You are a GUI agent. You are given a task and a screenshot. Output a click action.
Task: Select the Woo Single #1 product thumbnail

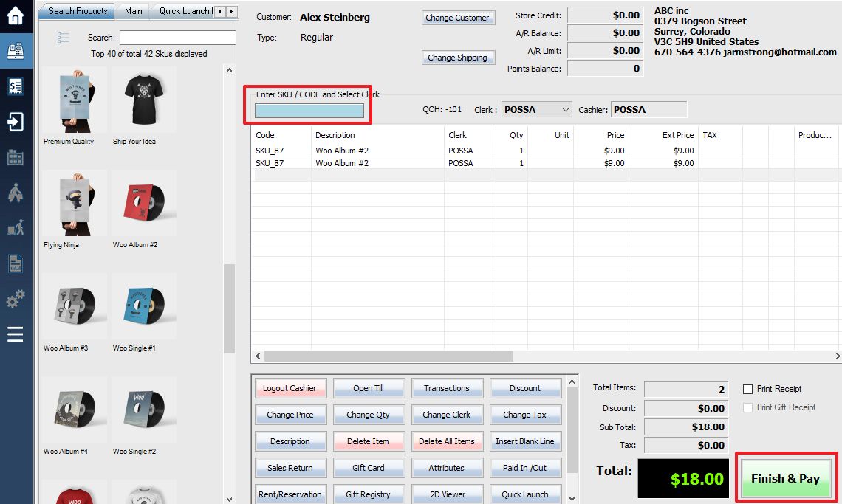pos(144,306)
